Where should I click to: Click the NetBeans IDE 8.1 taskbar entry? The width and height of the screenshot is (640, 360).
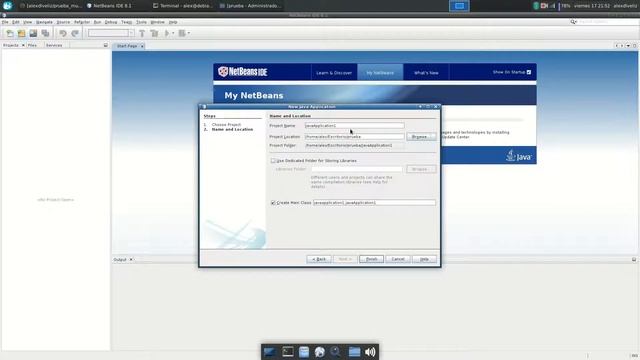click(109, 6)
